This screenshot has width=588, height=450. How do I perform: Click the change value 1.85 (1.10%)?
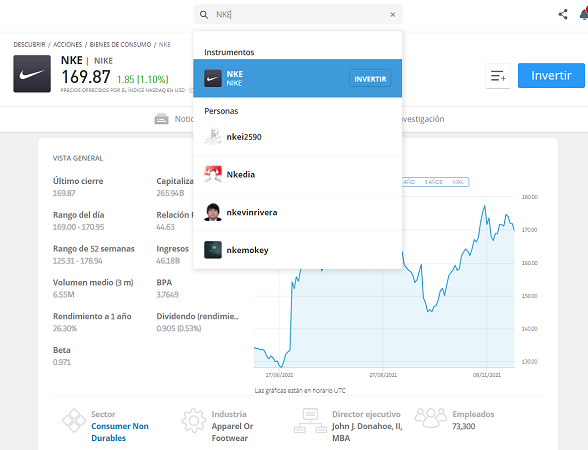pos(142,79)
